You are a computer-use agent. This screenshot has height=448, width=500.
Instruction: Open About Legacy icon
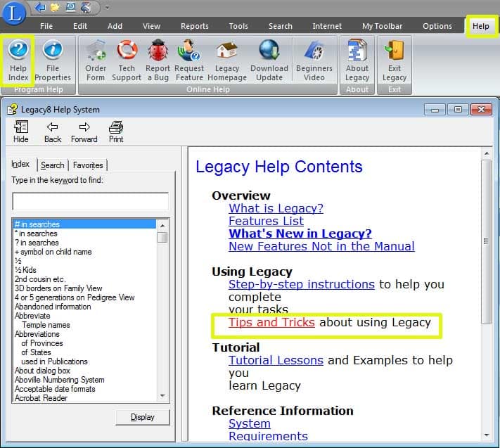(x=357, y=60)
